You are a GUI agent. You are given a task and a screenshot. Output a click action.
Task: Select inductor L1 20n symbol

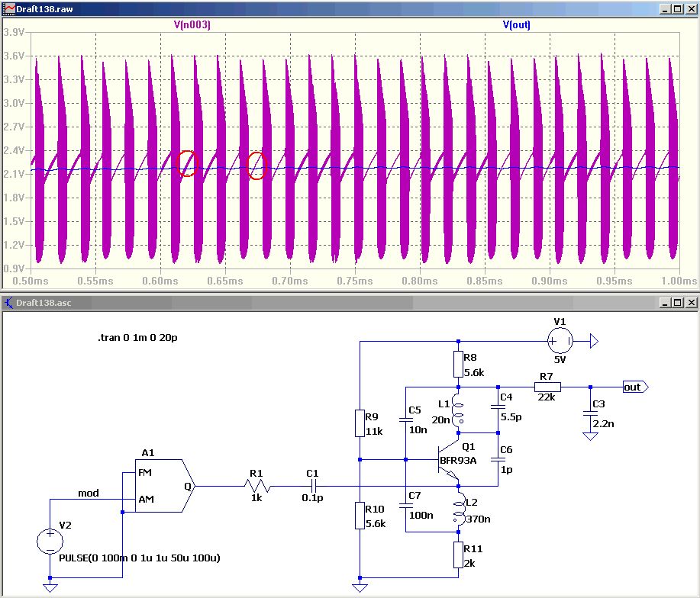click(459, 410)
